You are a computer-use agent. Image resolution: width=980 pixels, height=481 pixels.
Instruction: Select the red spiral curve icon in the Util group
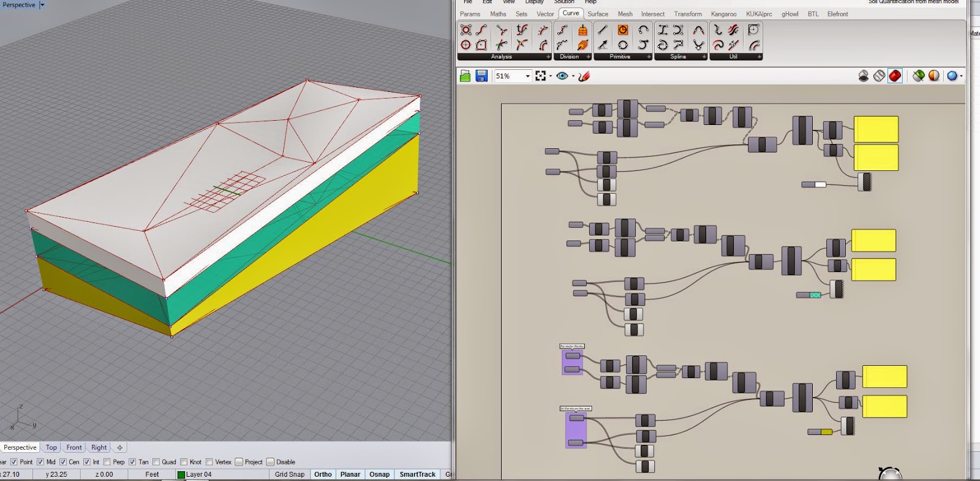(x=718, y=45)
